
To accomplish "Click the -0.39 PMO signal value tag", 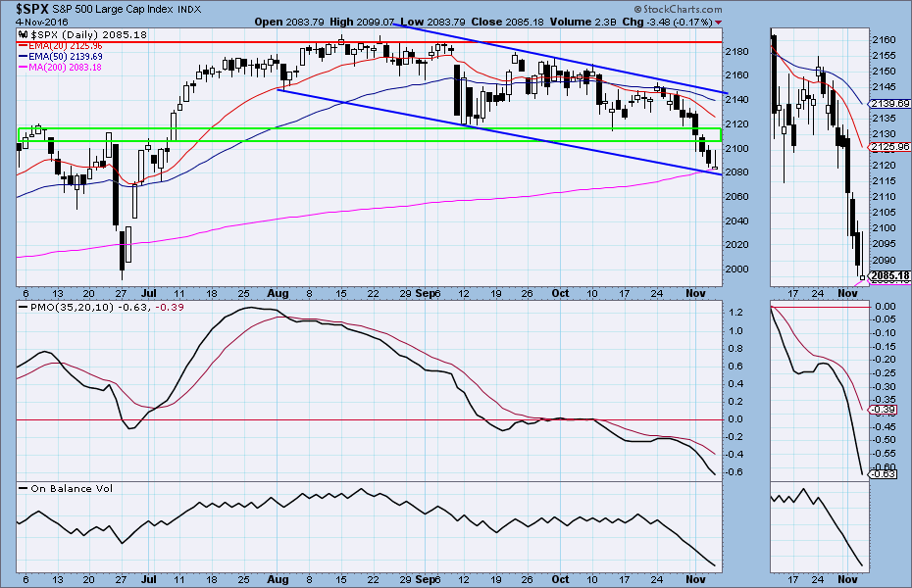I will (884, 409).
